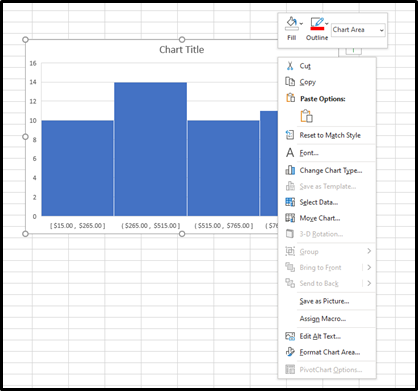Screen dimensions: 418x391
Task: Click the Change Chart Type icon
Action: tap(290, 170)
